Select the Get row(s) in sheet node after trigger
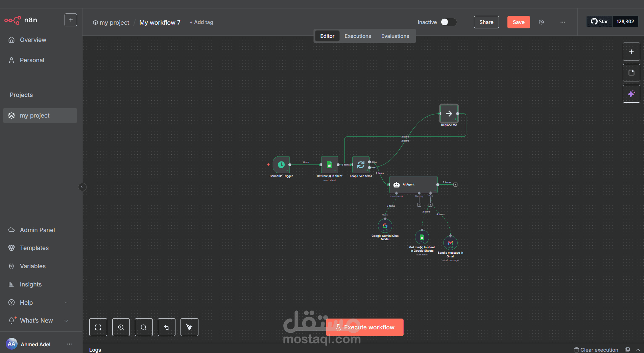Image resolution: width=644 pixels, height=353 pixels. 330,165
